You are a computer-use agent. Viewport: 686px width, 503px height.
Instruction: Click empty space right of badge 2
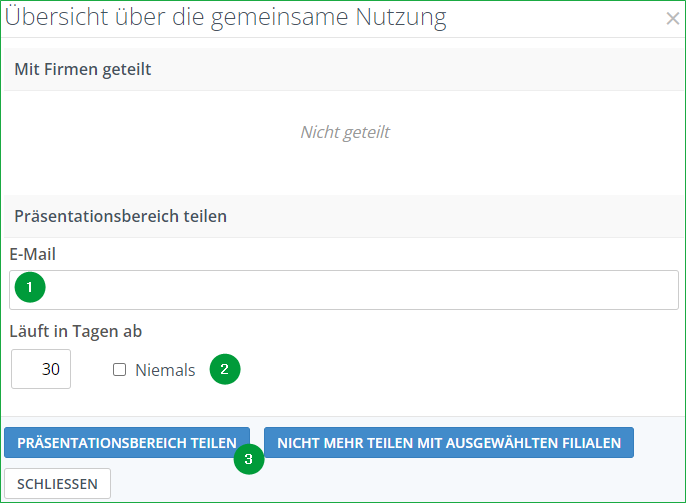point(450,370)
